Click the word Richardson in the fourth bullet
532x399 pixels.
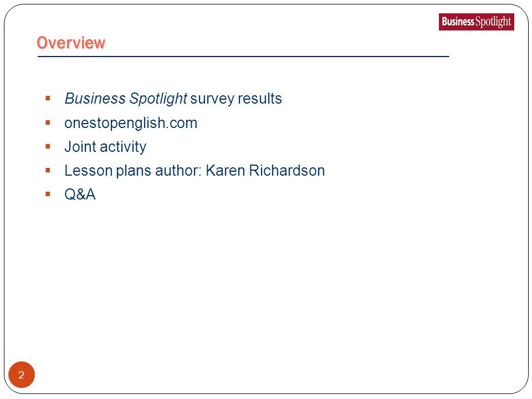287,170
